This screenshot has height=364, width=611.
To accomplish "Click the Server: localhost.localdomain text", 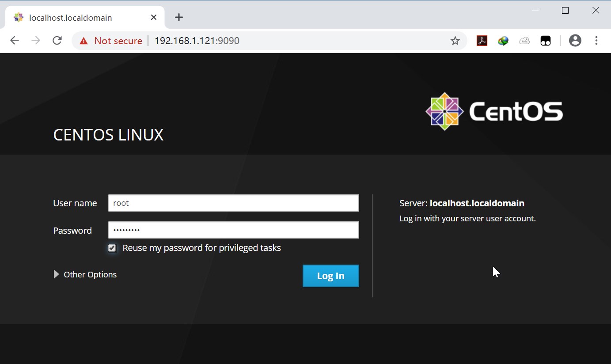I will (x=462, y=203).
